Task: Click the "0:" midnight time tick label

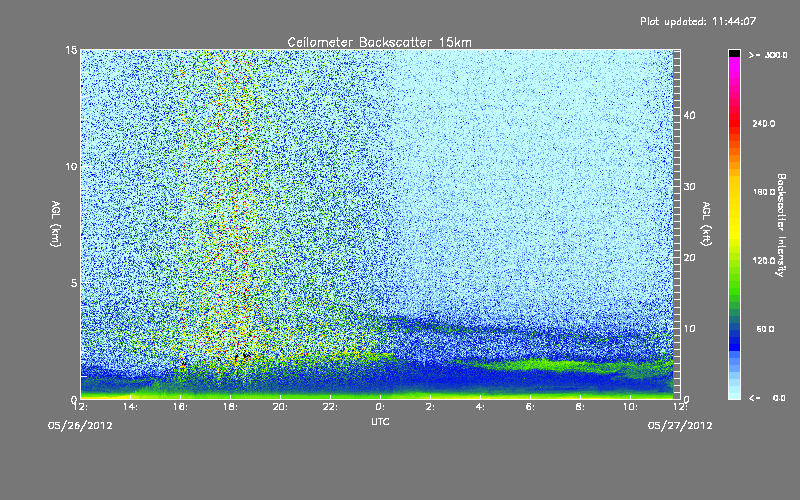Action: click(380, 407)
